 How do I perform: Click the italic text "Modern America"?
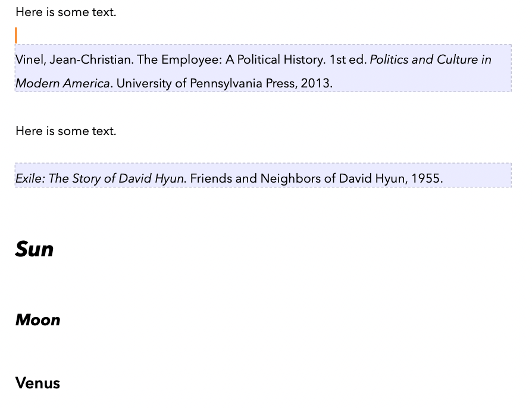point(62,83)
